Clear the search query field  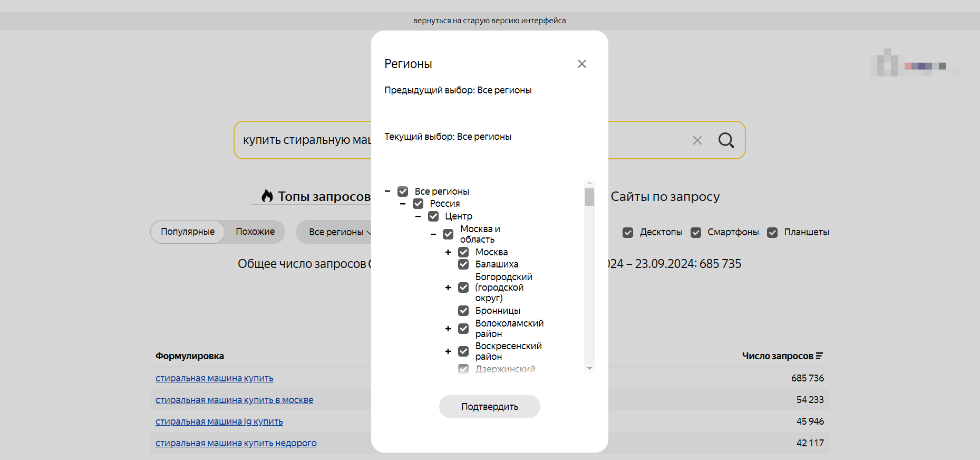tap(697, 140)
